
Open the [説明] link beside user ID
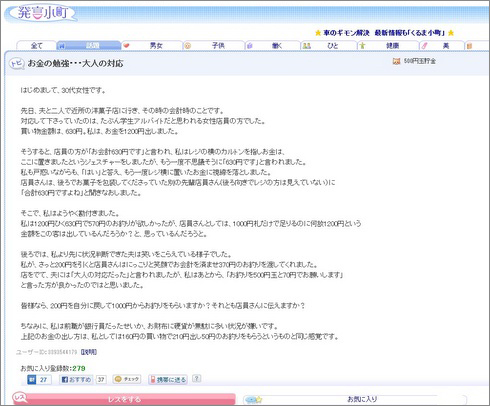[89, 352]
